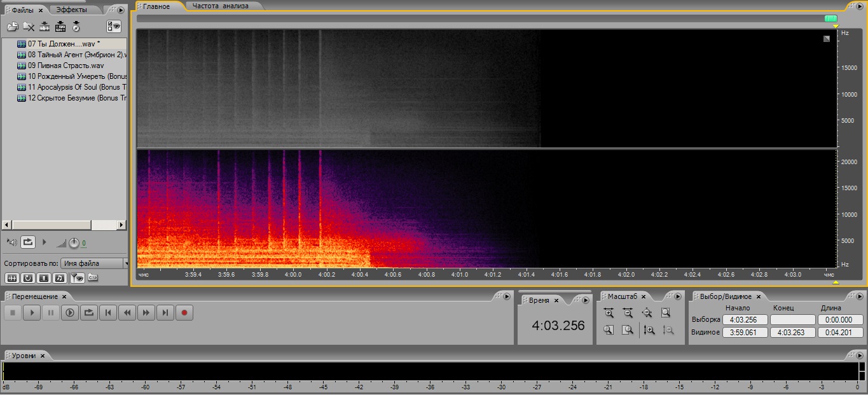
Task: Select the file '07 Ты Должен....wav'
Action: [64, 44]
